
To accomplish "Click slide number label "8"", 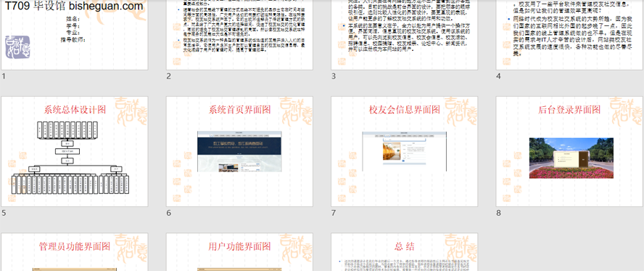I will [x=499, y=213].
